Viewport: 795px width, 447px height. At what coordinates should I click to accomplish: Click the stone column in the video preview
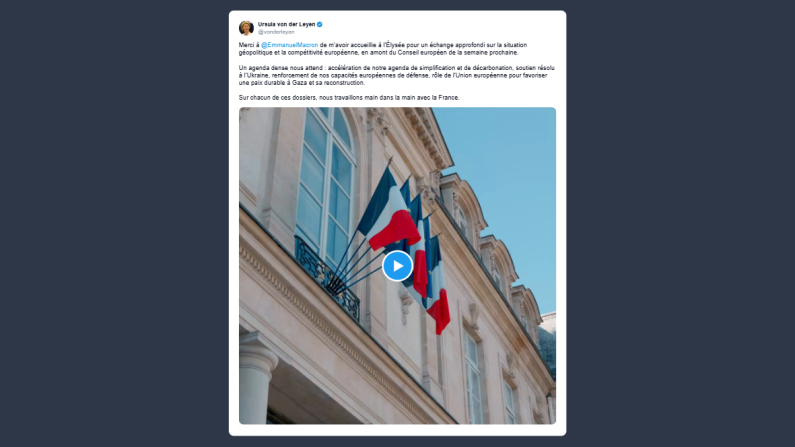256,380
